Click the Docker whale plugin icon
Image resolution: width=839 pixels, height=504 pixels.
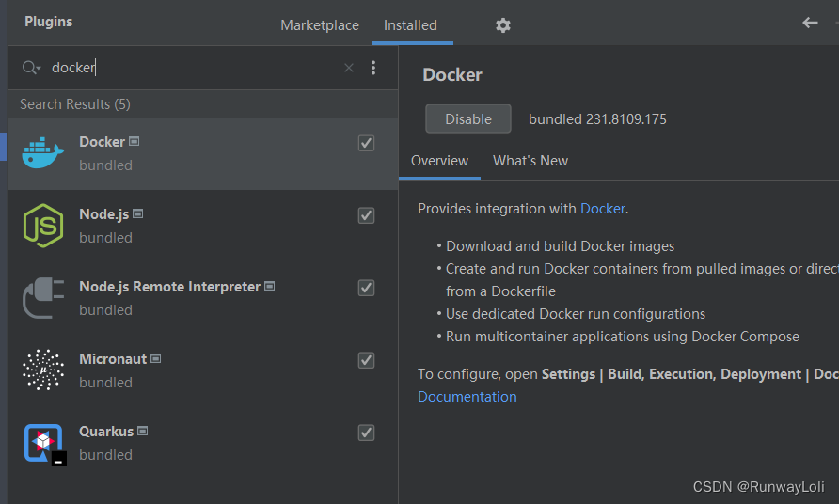43,153
